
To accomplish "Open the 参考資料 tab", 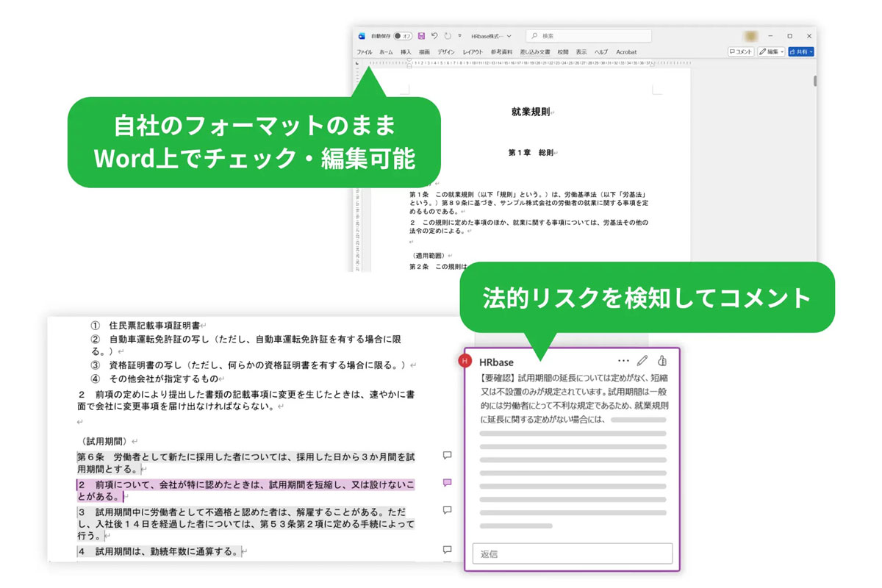I will click(502, 52).
